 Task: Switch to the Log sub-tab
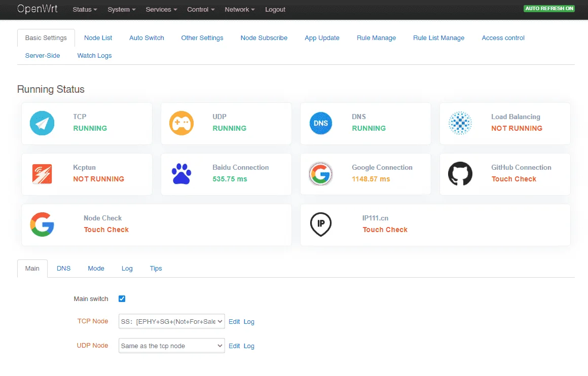click(127, 269)
